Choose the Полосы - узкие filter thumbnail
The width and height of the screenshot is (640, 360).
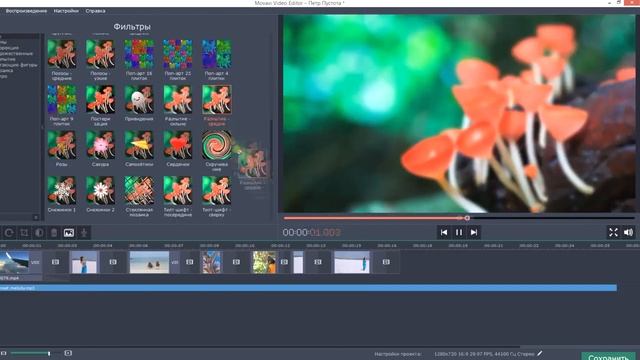pyautogui.click(x=100, y=54)
